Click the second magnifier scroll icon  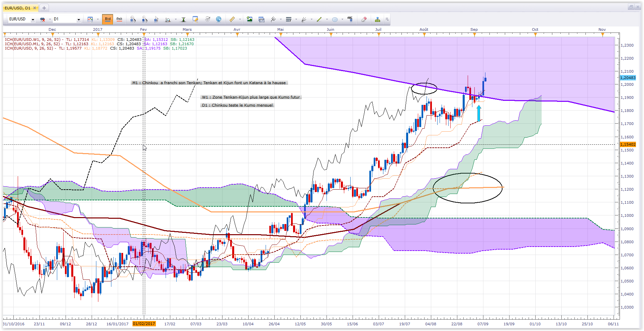click(145, 19)
